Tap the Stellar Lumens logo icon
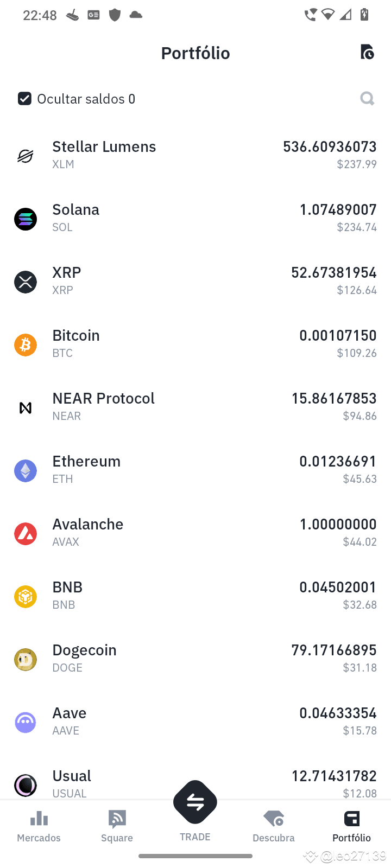391x868 pixels. (26, 156)
